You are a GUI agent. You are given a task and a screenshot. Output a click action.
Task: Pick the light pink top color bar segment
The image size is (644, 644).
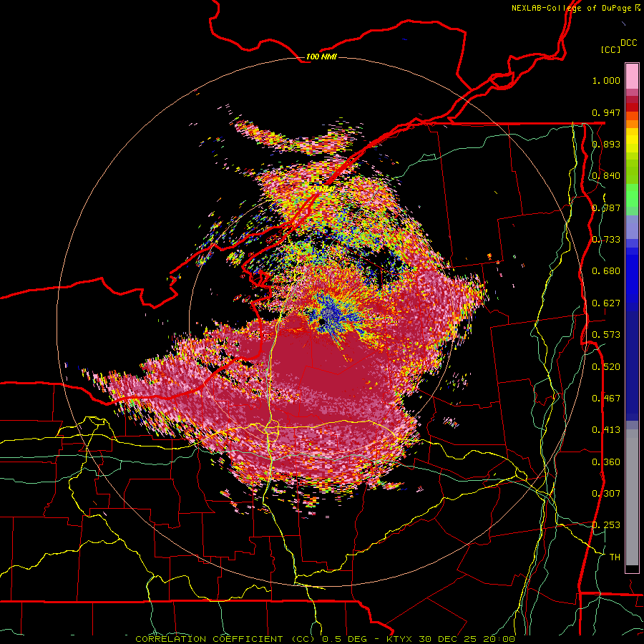[632, 76]
